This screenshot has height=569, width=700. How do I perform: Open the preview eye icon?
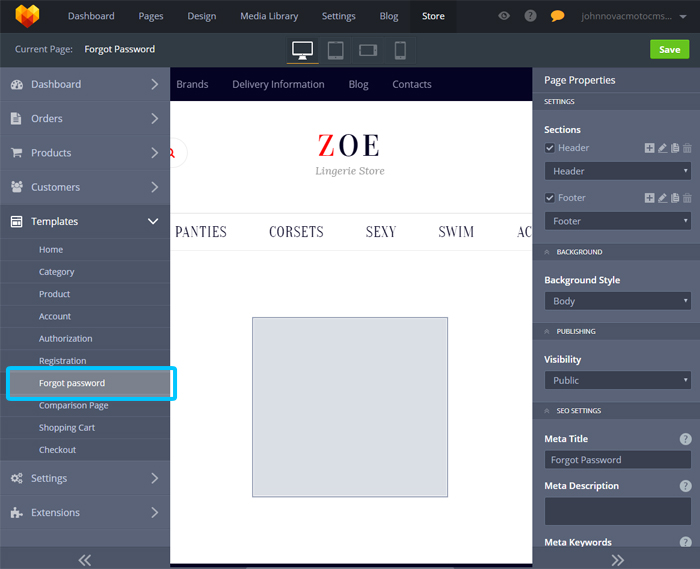coord(504,16)
